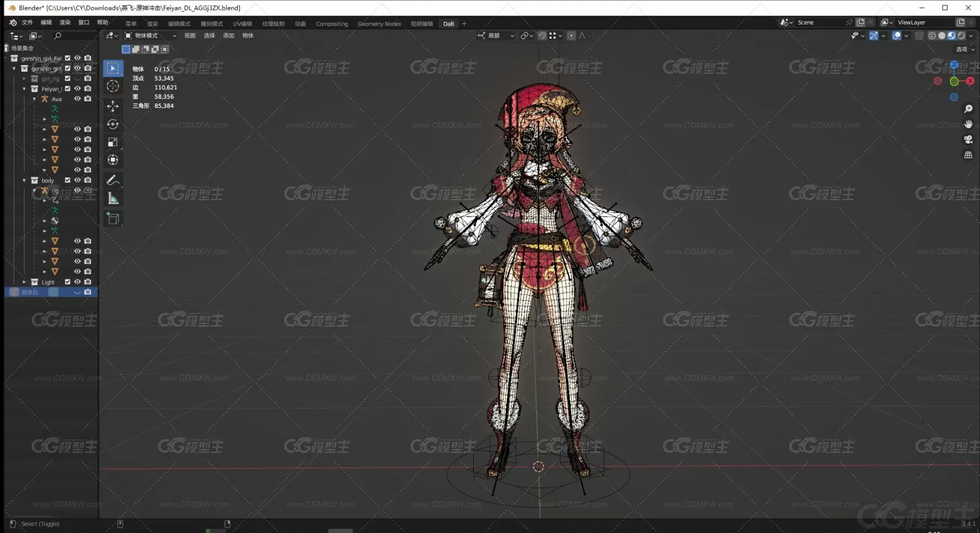Image resolution: width=980 pixels, height=533 pixels.
Task: Uncheck the body collection checkbox
Action: pos(67,180)
